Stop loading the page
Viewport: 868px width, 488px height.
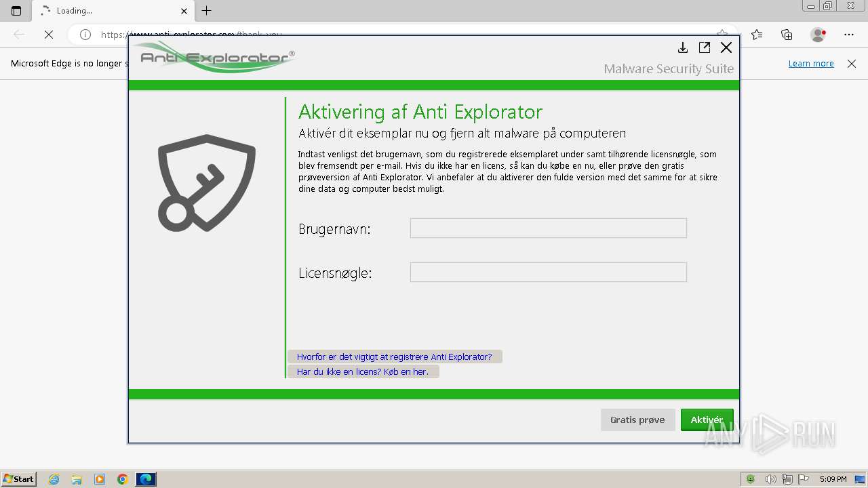[x=49, y=35]
